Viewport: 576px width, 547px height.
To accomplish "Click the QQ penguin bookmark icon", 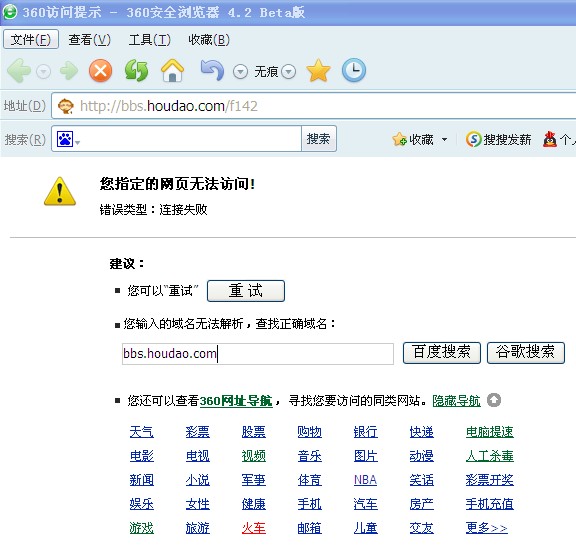I will [x=550, y=139].
